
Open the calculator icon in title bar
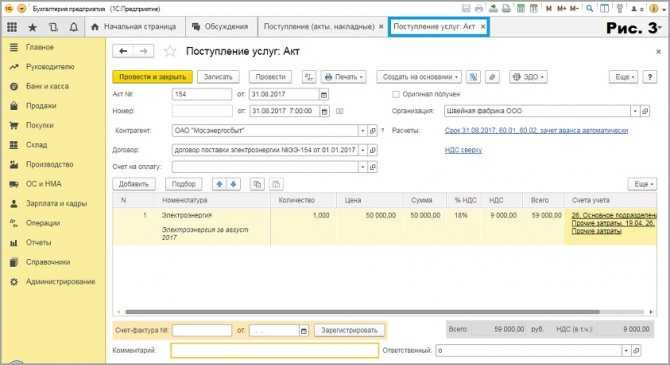pos(520,9)
